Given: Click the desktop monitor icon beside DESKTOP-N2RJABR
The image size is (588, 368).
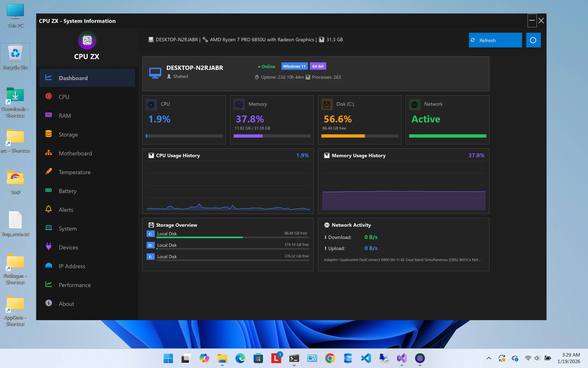Looking at the screenshot, I should coord(155,73).
